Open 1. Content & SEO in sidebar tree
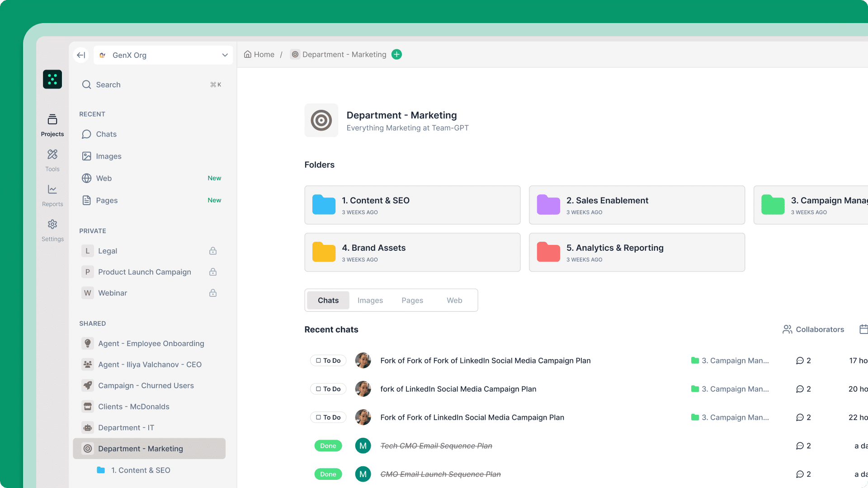 point(134,470)
